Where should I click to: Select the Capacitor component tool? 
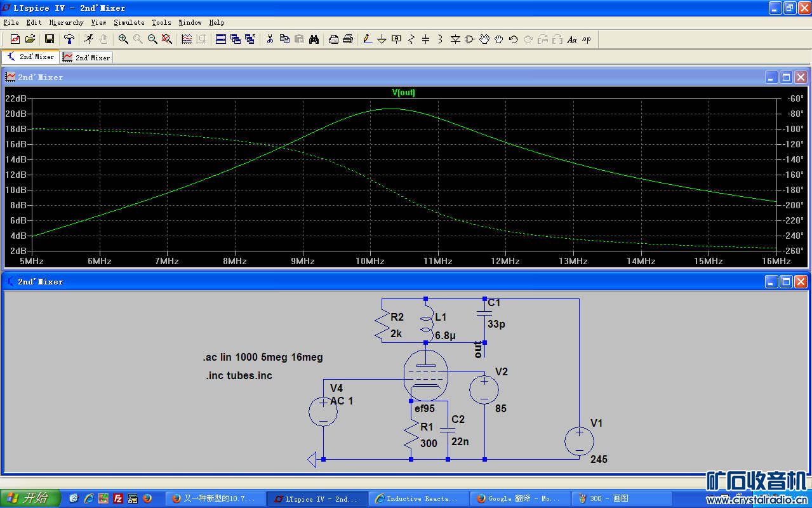[426, 39]
